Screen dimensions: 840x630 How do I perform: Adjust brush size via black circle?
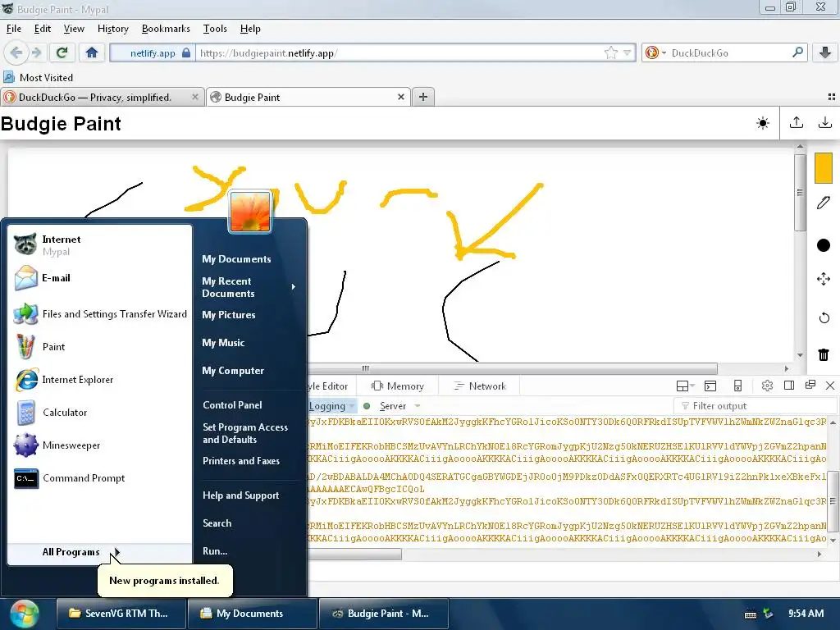click(824, 245)
